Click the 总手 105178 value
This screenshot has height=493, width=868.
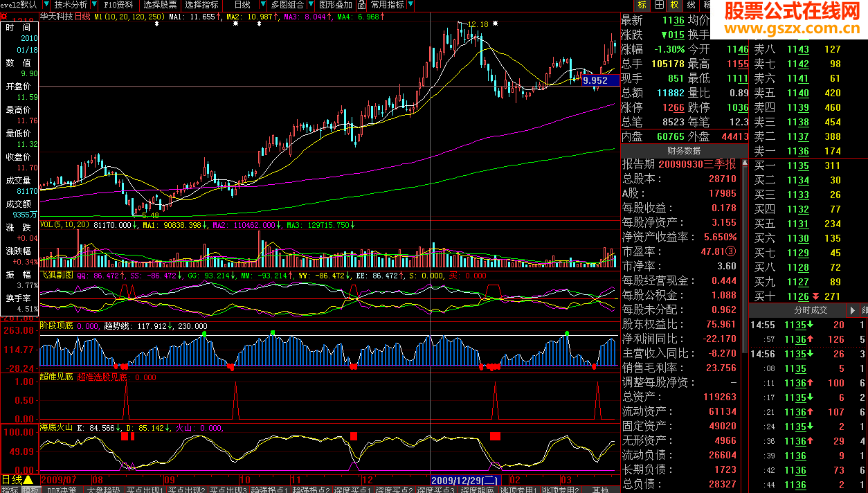[668, 64]
